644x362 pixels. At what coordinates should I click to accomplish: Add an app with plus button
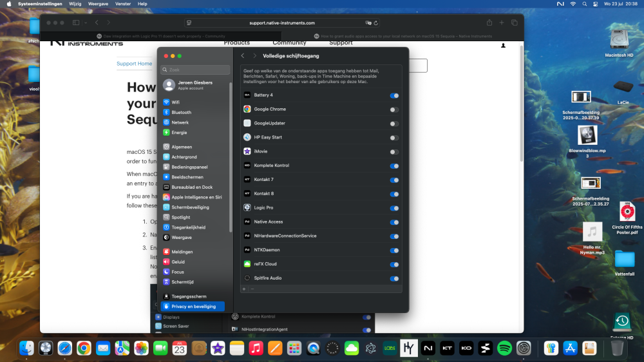click(244, 289)
